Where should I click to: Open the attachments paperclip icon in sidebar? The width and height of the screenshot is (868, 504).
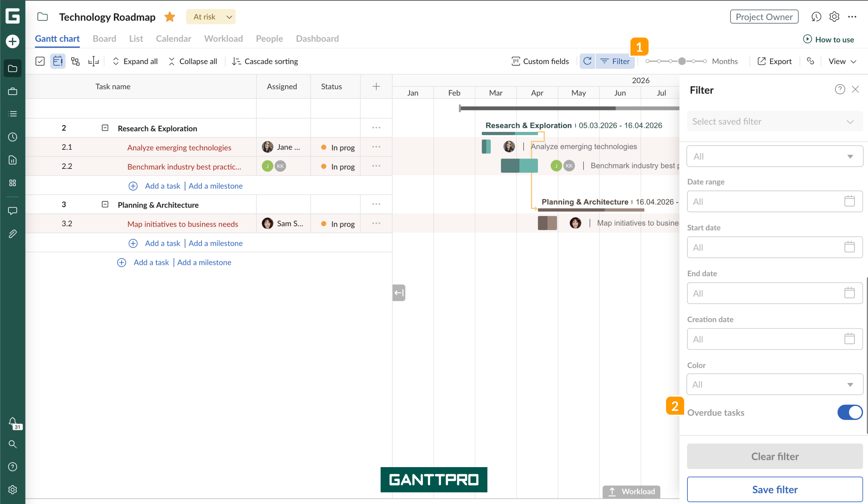tap(12, 234)
